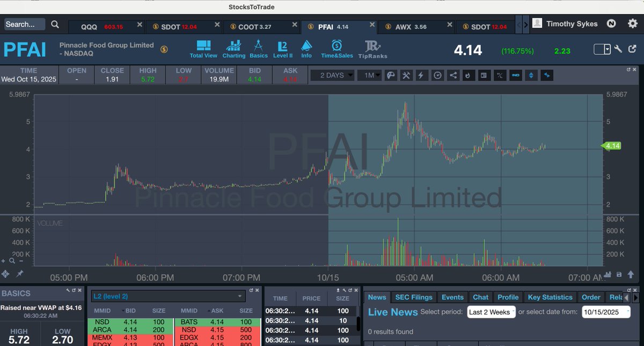644x346 pixels.
Task: Open the Level II module
Action: pyautogui.click(x=283, y=49)
